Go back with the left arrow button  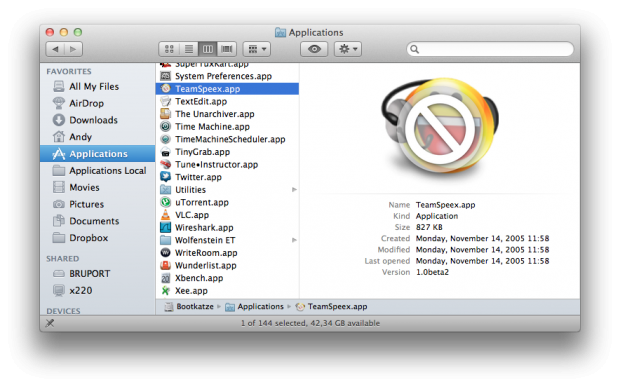coord(55,49)
